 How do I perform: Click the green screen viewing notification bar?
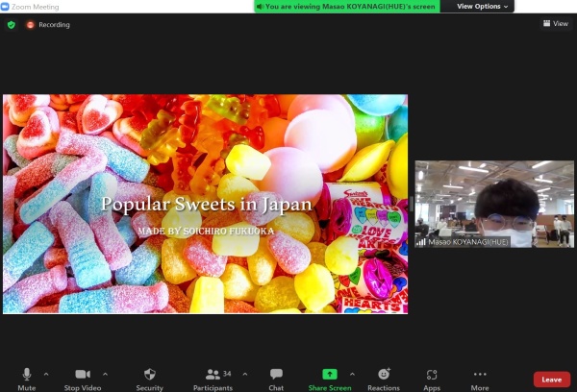click(x=346, y=7)
